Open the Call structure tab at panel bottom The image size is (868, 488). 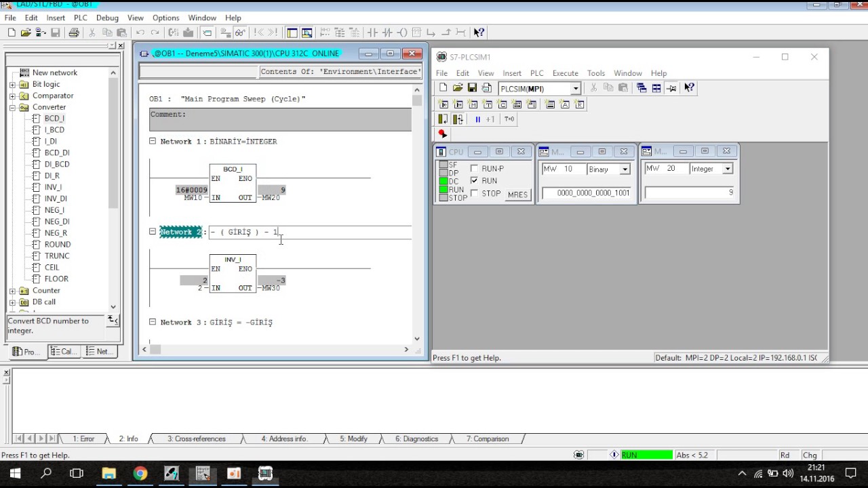pos(64,352)
